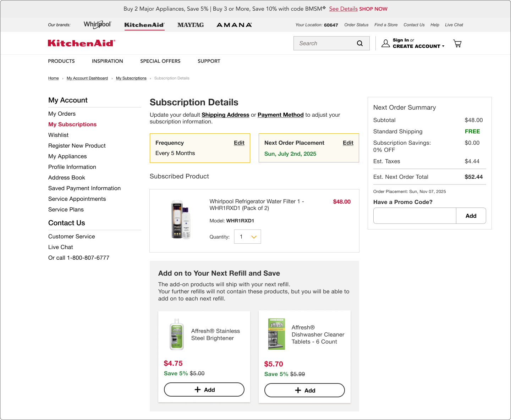Open the Support menu
The height and width of the screenshot is (420, 511).
(209, 61)
